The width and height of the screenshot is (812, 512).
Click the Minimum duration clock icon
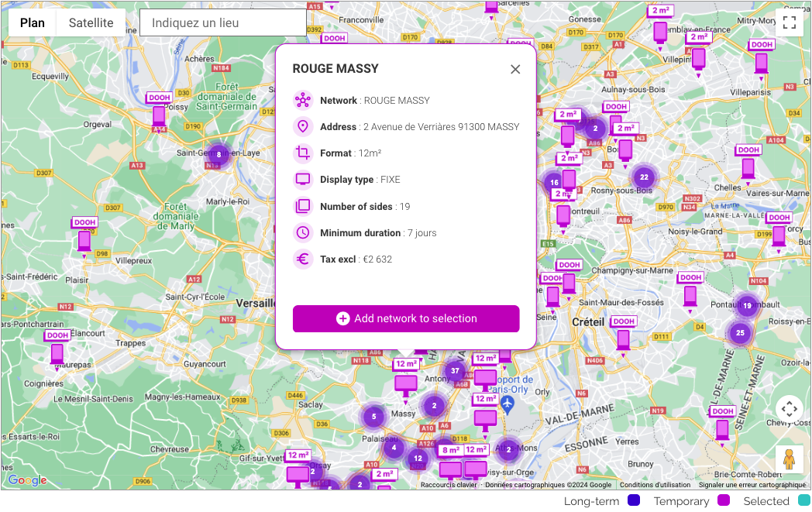[x=303, y=232]
